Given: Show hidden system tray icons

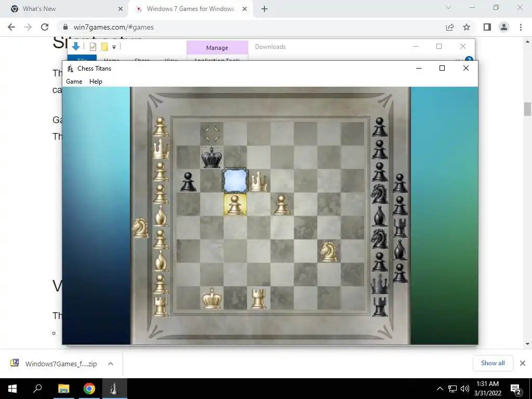Looking at the screenshot, I should (x=440, y=389).
